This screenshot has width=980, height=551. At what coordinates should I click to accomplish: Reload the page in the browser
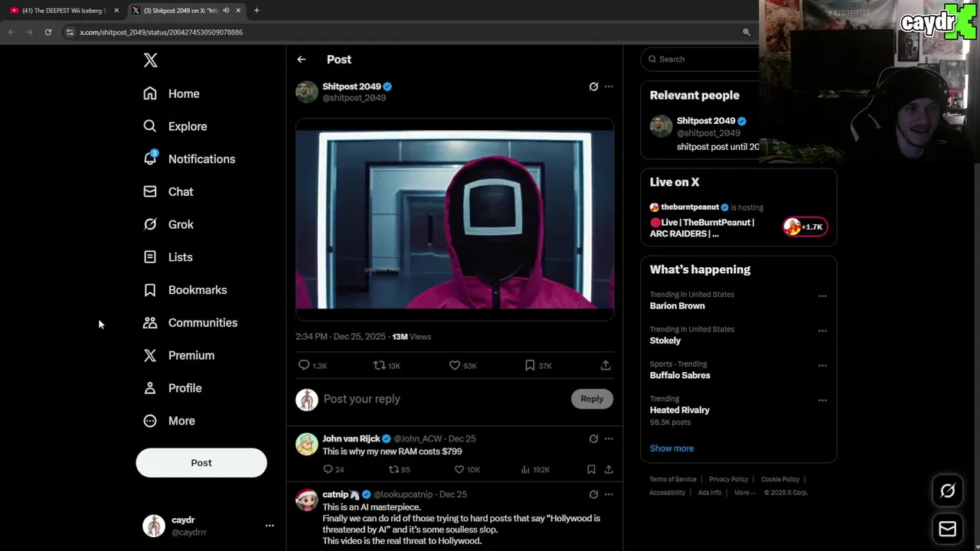click(x=47, y=32)
